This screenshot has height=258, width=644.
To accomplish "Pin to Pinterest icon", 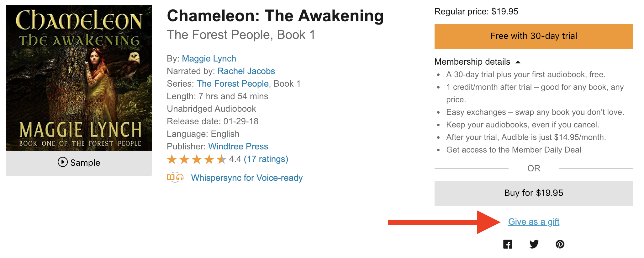I will [x=560, y=244].
